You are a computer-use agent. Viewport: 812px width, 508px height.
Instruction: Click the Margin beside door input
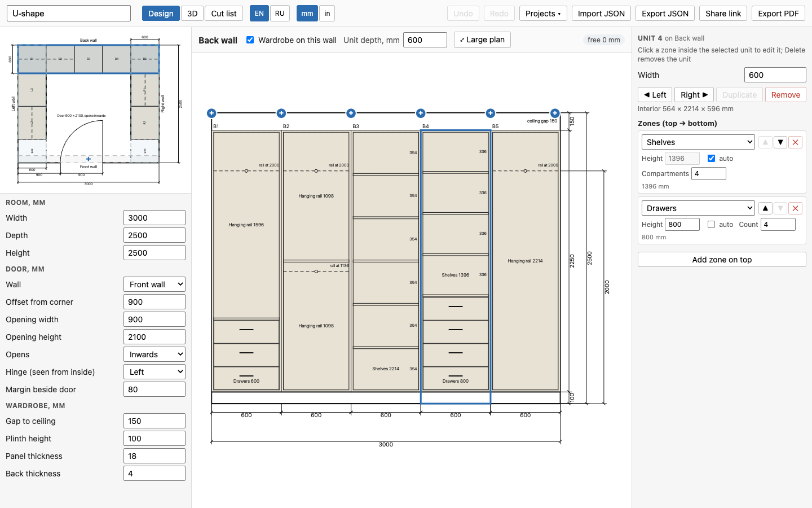[155, 389]
